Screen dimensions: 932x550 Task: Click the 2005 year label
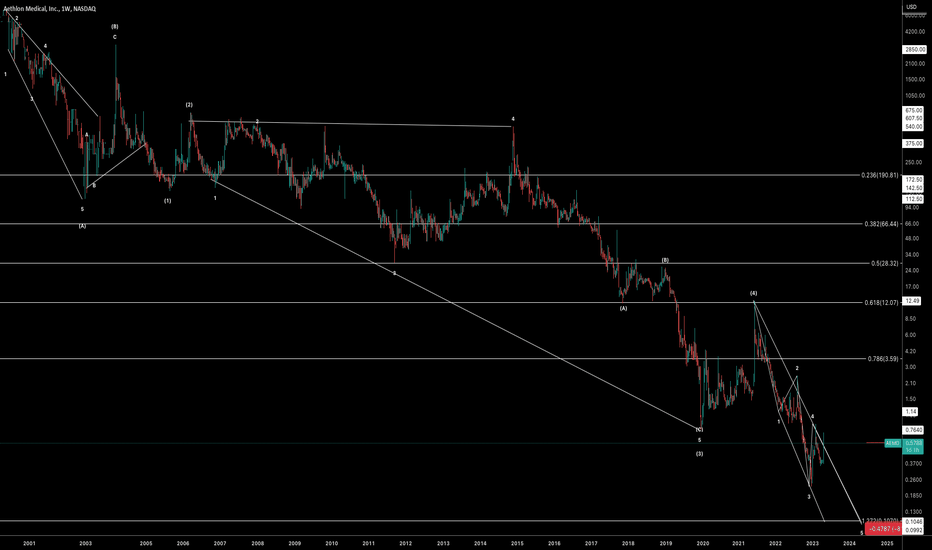click(x=146, y=543)
